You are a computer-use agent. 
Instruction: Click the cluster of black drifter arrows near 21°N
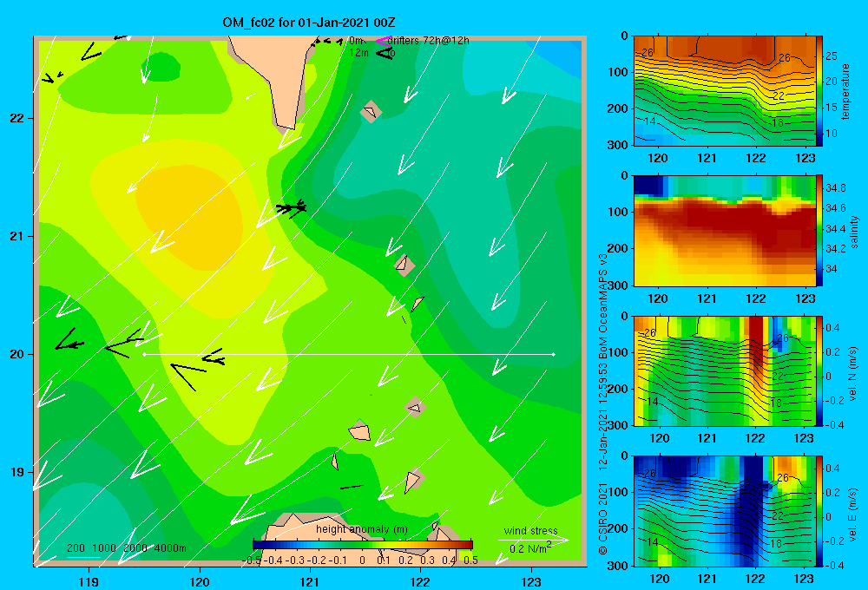291,207
